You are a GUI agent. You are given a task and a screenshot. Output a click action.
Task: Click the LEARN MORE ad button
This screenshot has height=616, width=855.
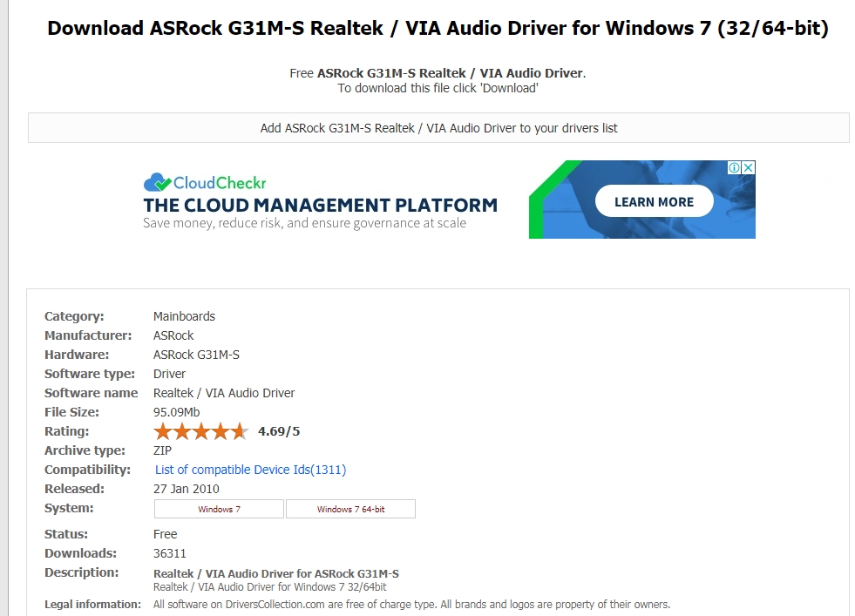coord(654,201)
